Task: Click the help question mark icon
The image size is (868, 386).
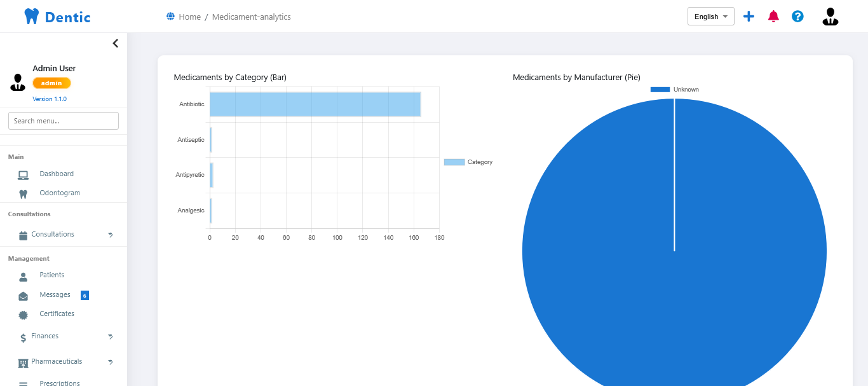Action: [797, 17]
